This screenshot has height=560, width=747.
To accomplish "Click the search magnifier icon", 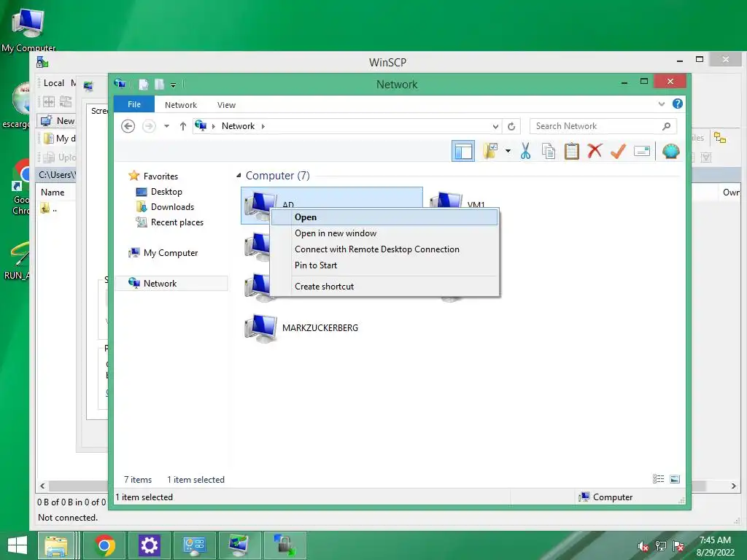I will pos(667,126).
